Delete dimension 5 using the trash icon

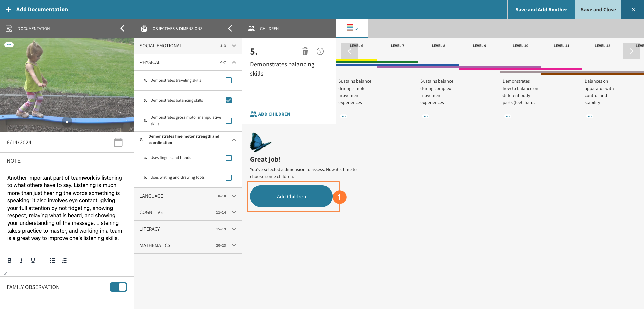pos(305,52)
